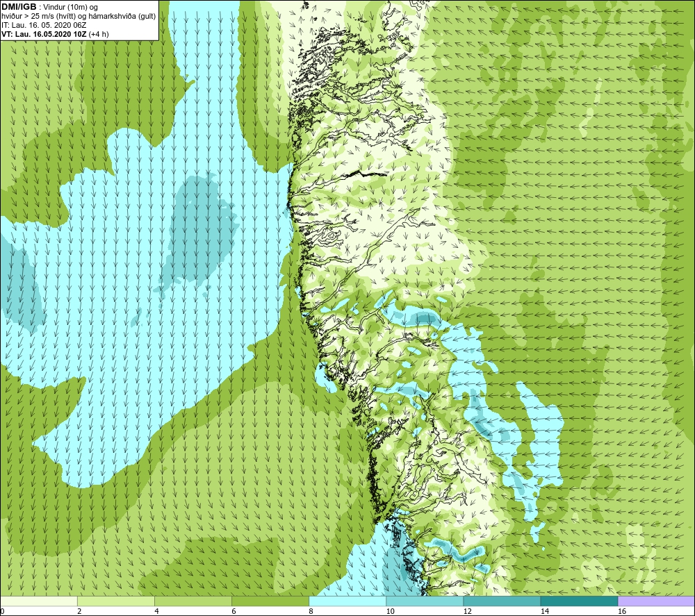Viewport: 695px width, 616px height.
Task: Pick the 12–14 m/s teal swatch
Action: 502,601
